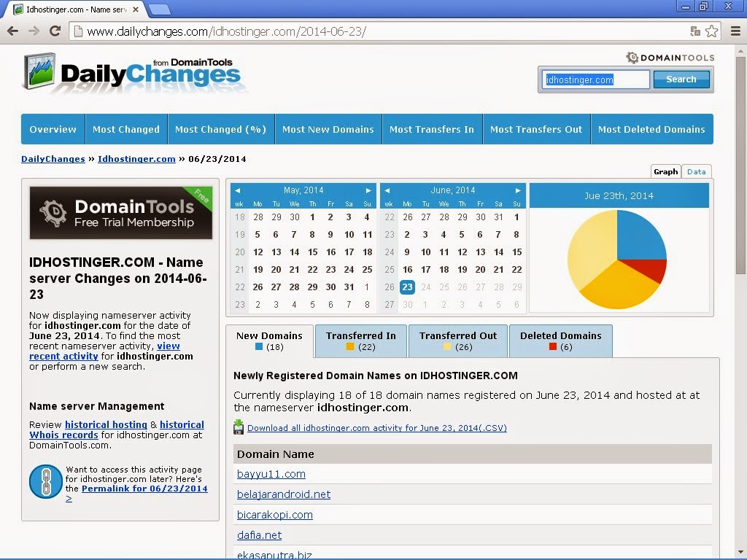Open the bicarakopi.com domain link
Image resolution: width=747 pixels, height=560 pixels.
(x=275, y=515)
